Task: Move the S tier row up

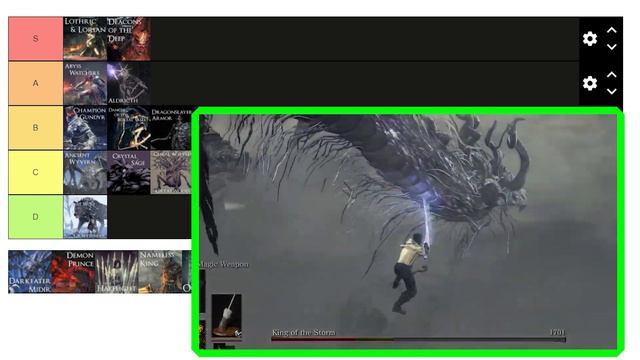Action: pos(611,30)
